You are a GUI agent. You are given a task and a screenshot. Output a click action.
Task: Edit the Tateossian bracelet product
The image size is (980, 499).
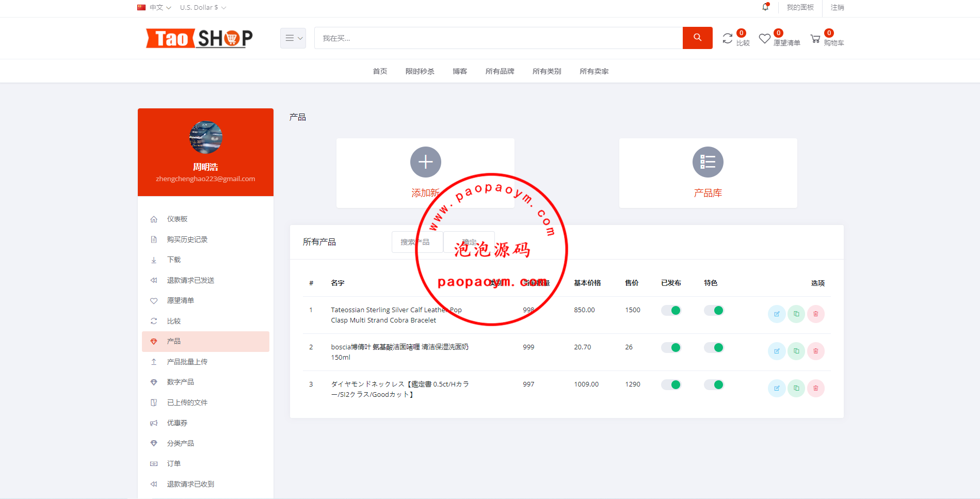pyautogui.click(x=777, y=314)
